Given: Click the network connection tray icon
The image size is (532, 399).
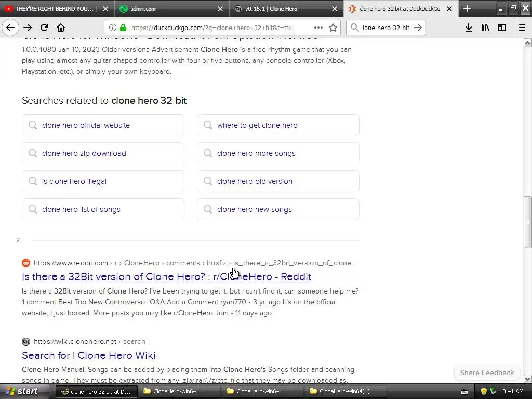Looking at the screenshot, I should (493, 392).
